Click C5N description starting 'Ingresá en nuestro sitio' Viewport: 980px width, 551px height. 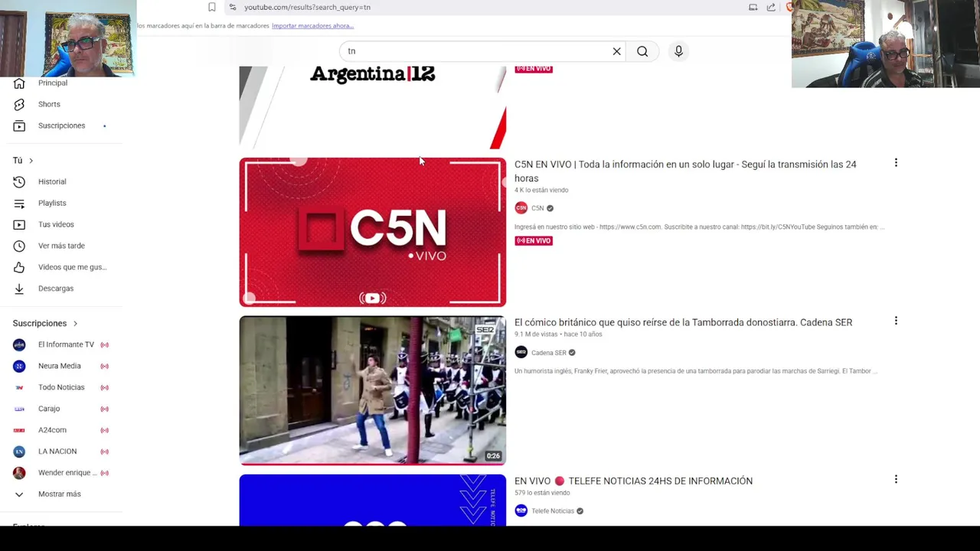coord(699,227)
